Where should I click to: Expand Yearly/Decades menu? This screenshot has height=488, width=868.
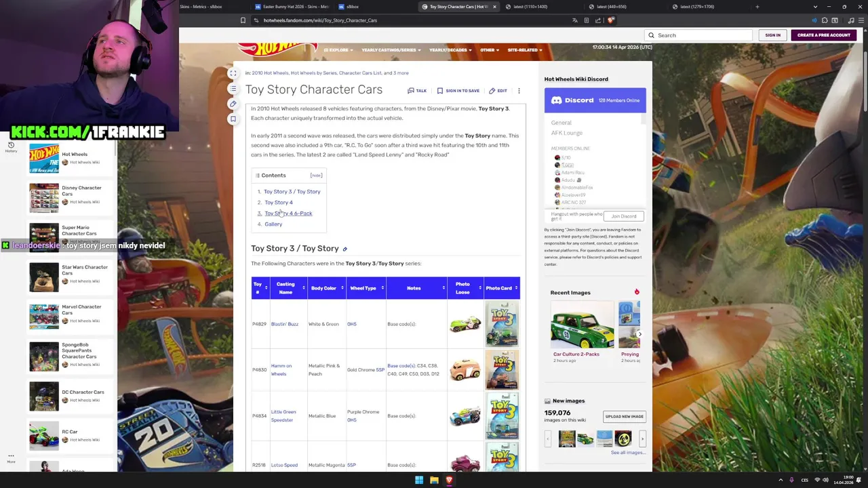point(450,50)
